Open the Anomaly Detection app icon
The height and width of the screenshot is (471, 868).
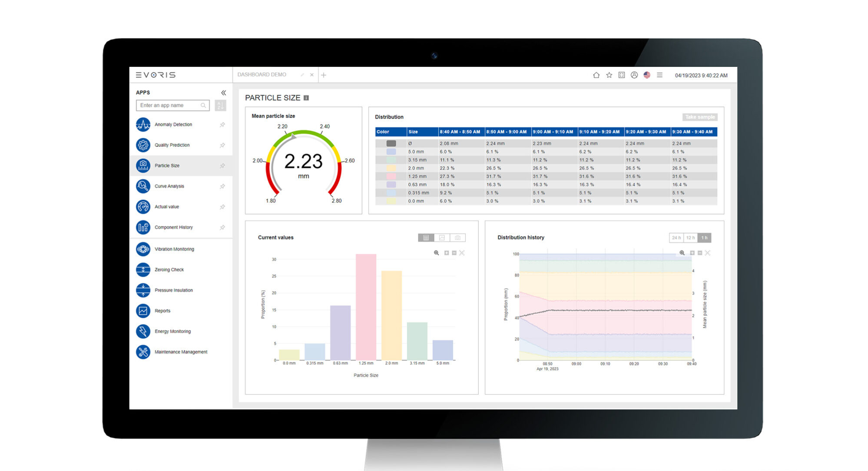(143, 125)
